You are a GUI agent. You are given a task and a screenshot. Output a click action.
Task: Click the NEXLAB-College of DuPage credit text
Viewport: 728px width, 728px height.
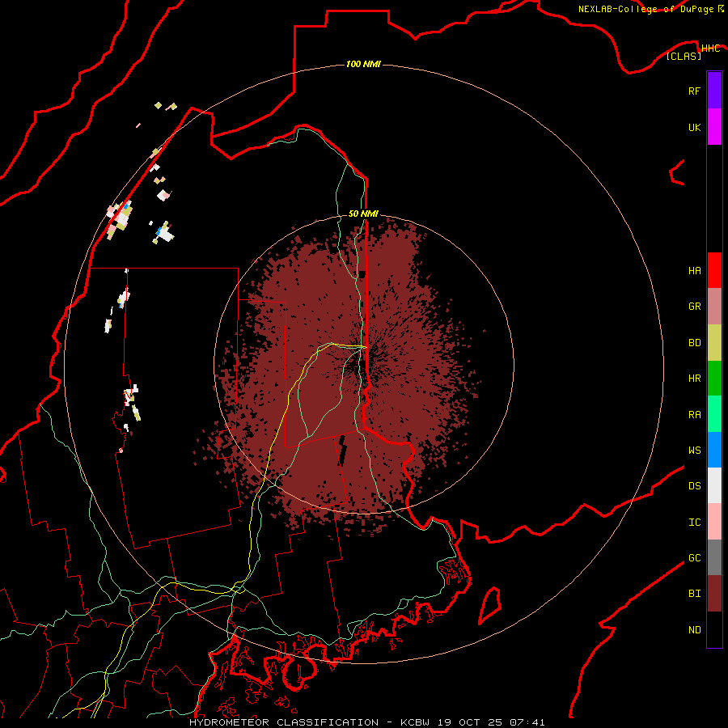click(645, 9)
